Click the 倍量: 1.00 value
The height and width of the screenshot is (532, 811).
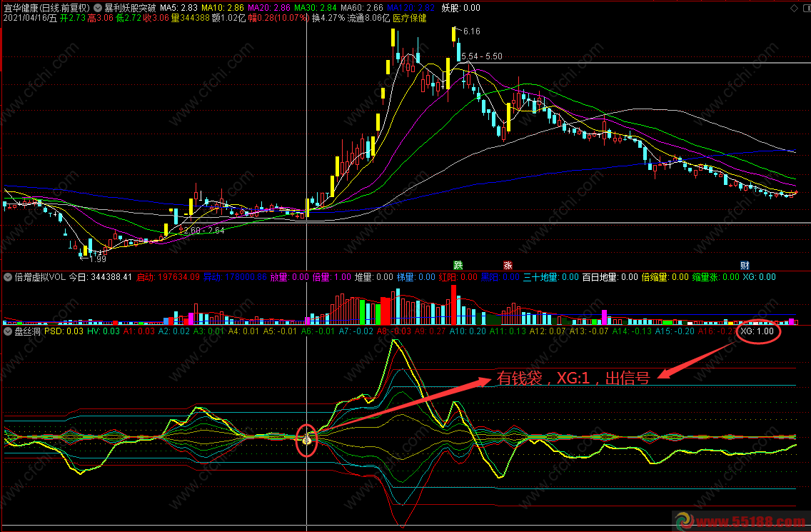pos(332,277)
